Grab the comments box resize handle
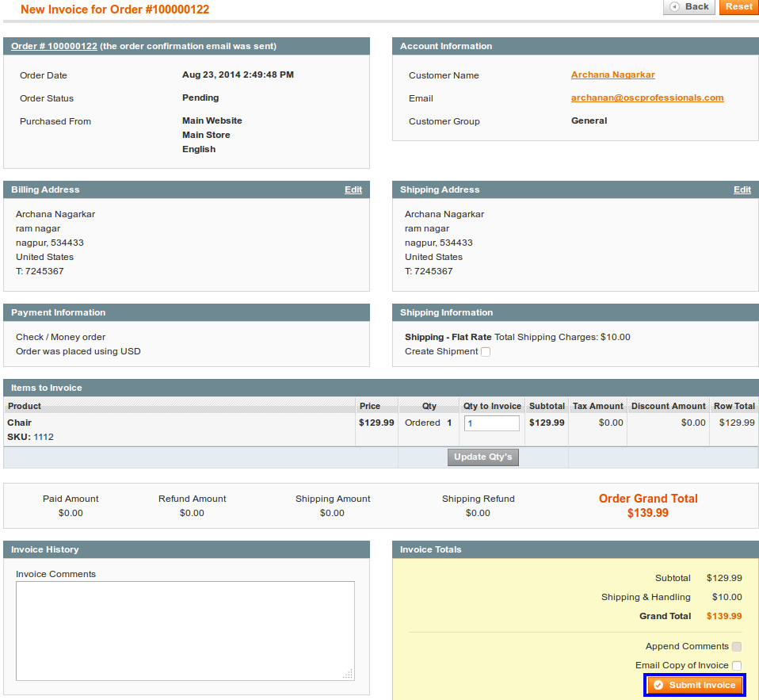The height and width of the screenshot is (700, 759). click(348, 675)
